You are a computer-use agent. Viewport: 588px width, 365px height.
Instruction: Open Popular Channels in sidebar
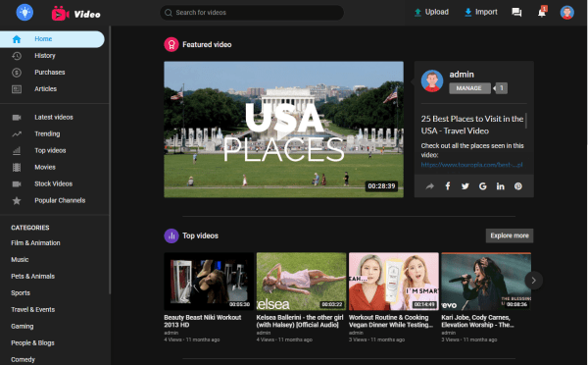60,200
